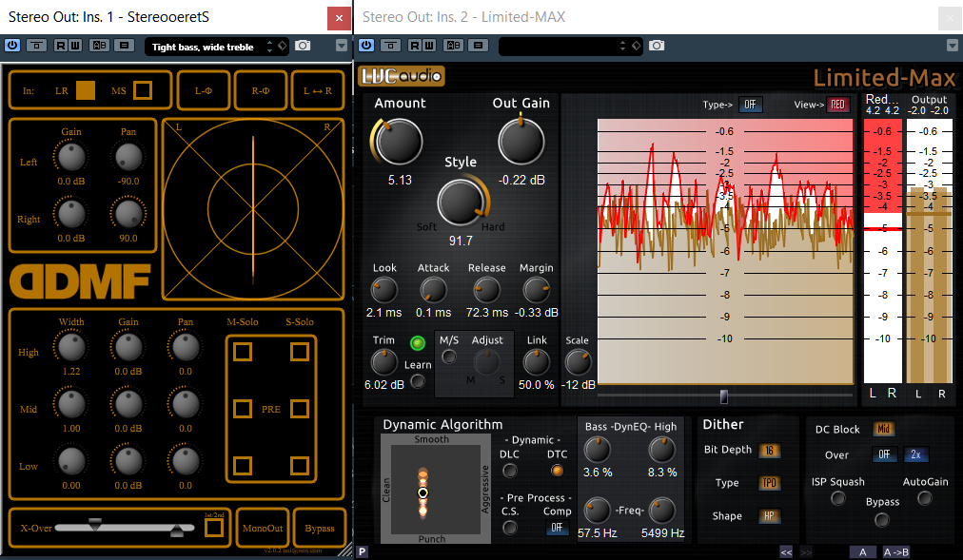The height and width of the screenshot is (560, 963).
Task: Swap left and right channels
Action: [318, 91]
